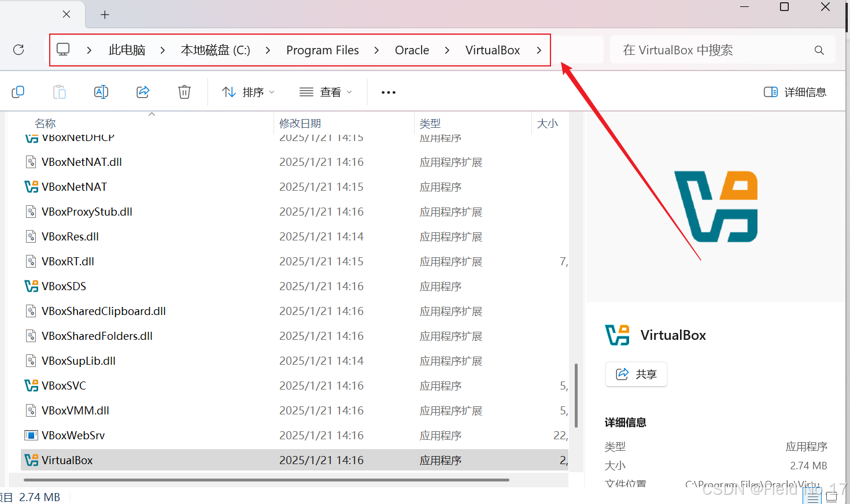Open a new tab with plus button
The height and width of the screenshot is (504, 850).
pos(105,14)
